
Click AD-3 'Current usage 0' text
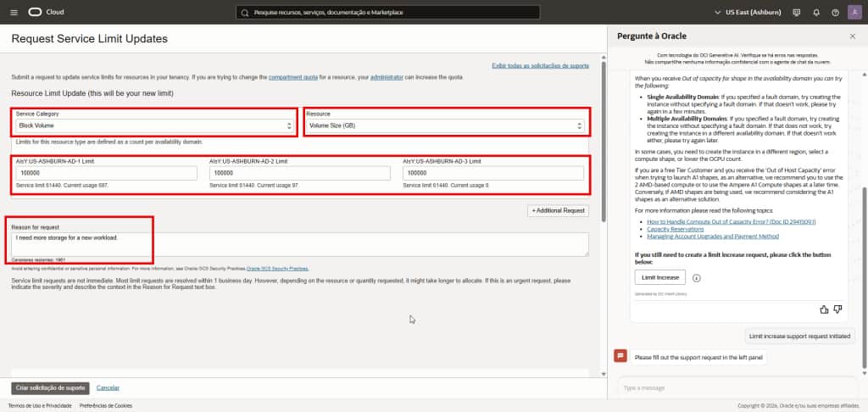470,186
